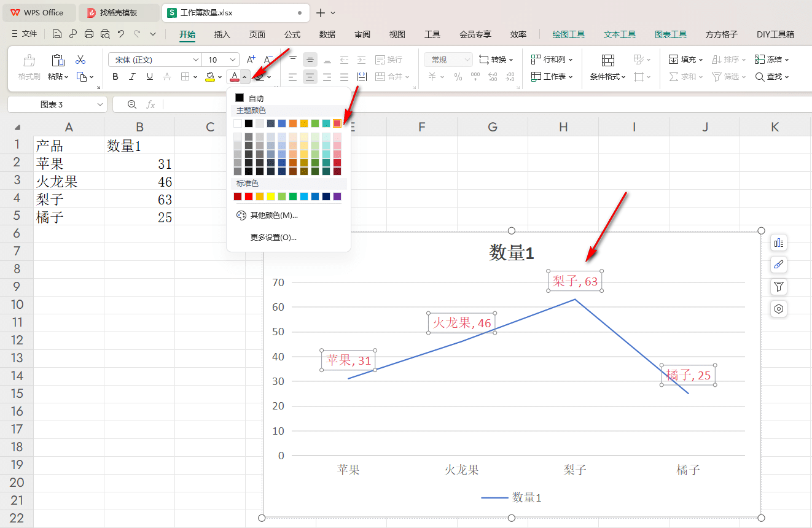Expand the font color dropdown arrow
This screenshot has height=528, width=812.
[x=244, y=77]
